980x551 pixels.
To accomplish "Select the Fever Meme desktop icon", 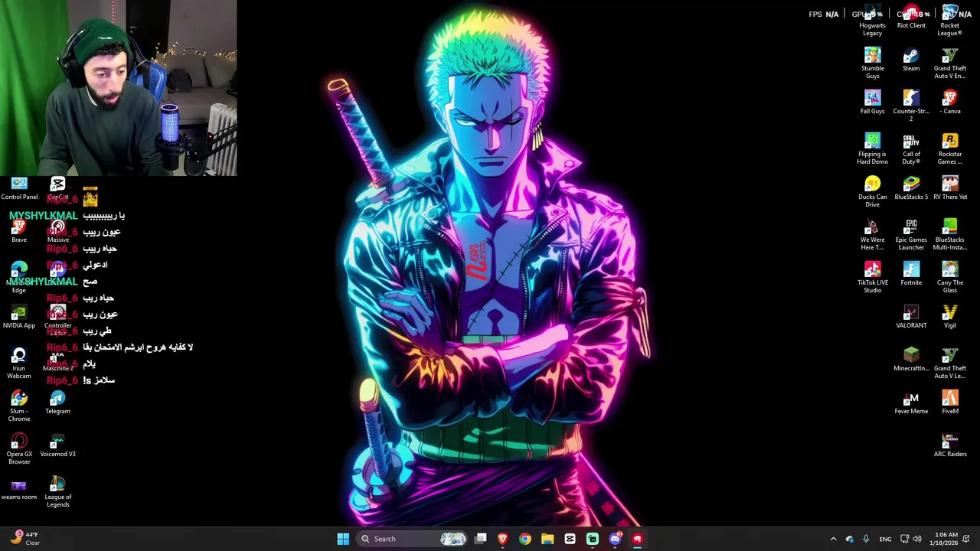I will point(911,403).
